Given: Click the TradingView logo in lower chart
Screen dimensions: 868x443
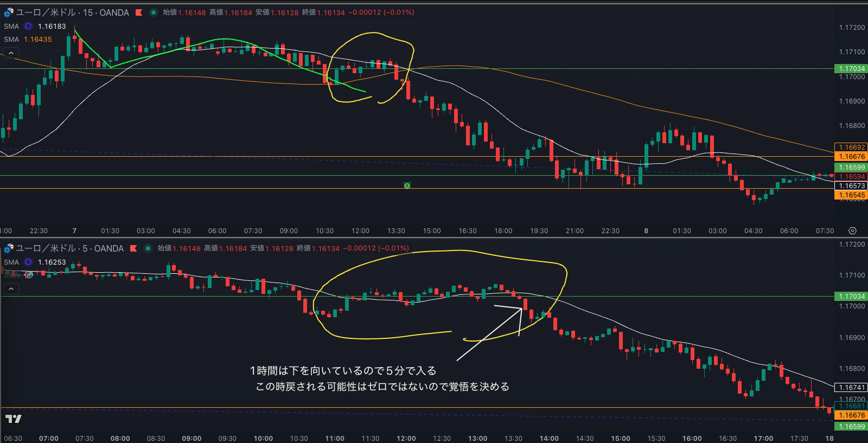Looking at the screenshot, I should [x=14, y=419].
